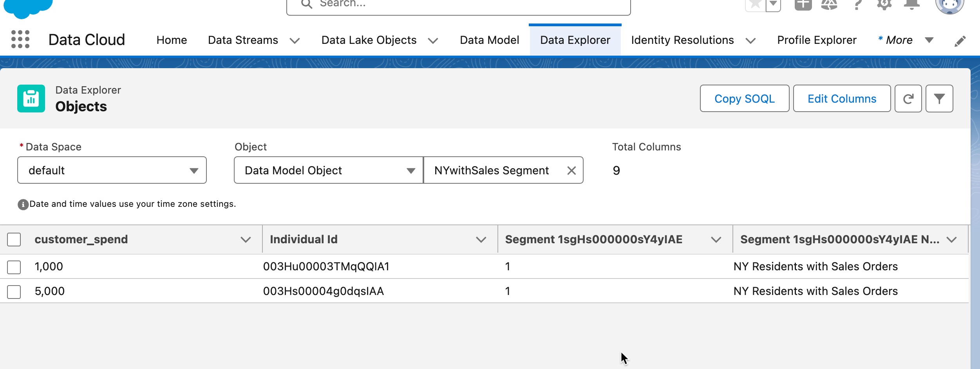Open the favorites list dropdown arrow

(773, 5)
